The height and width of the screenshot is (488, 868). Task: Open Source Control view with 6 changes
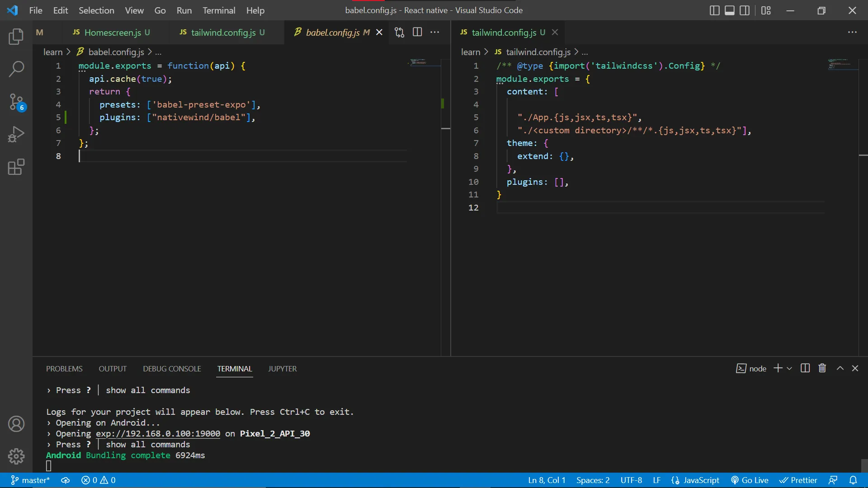16,102
